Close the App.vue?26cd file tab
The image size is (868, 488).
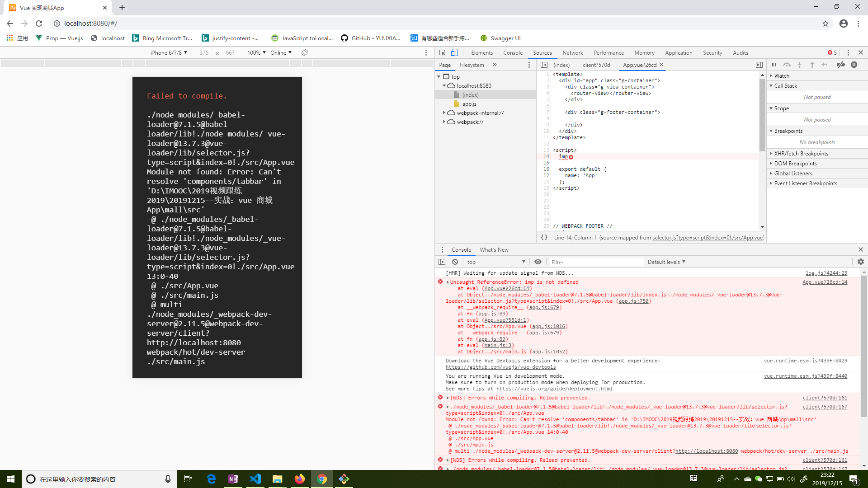661,65
